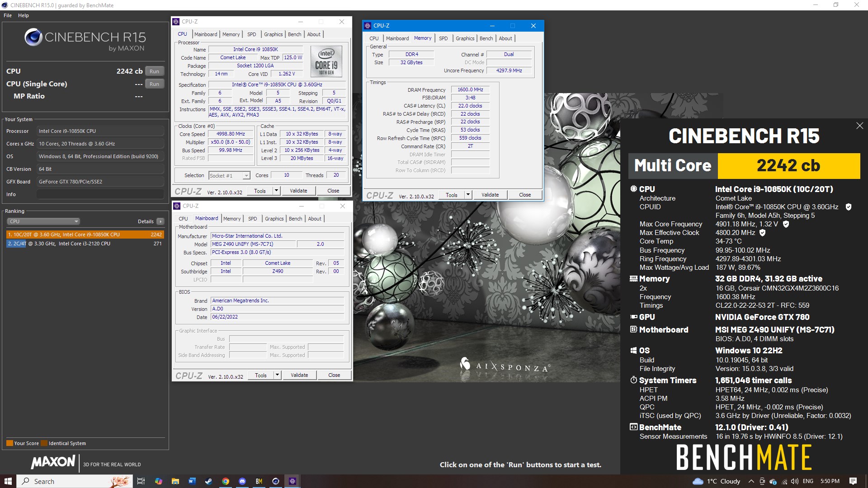The image size is (868, 488).
Task: Click the Max Core Frequency verified shield
Action: (786, 224)
